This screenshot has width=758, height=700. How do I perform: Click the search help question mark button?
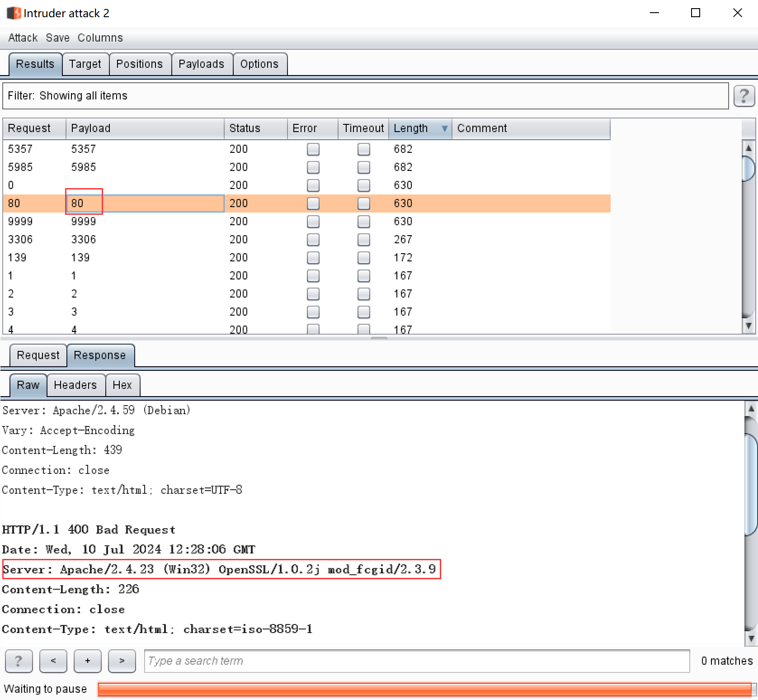tap(19, 661)
